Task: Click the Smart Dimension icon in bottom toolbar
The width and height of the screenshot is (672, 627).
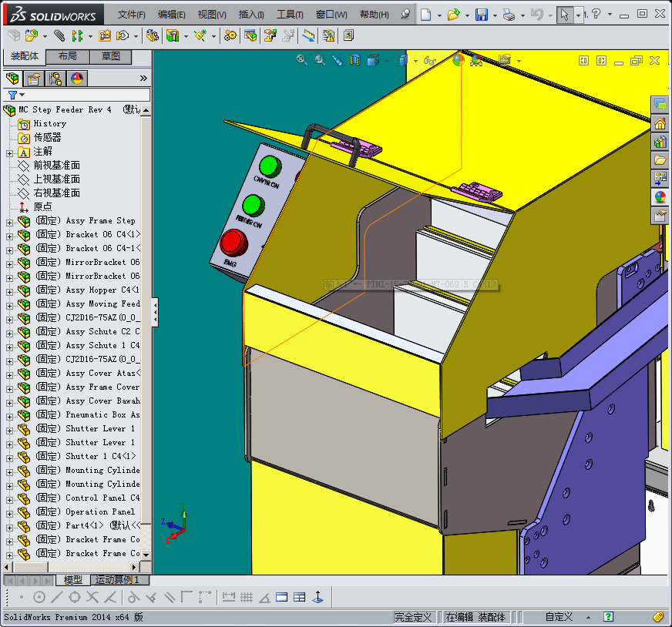Action: click(229, 597)
